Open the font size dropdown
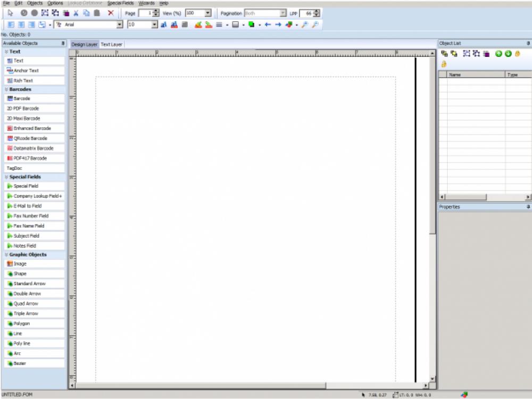The width and height of the screenshot is (532, 399). [x=153, y=24]
